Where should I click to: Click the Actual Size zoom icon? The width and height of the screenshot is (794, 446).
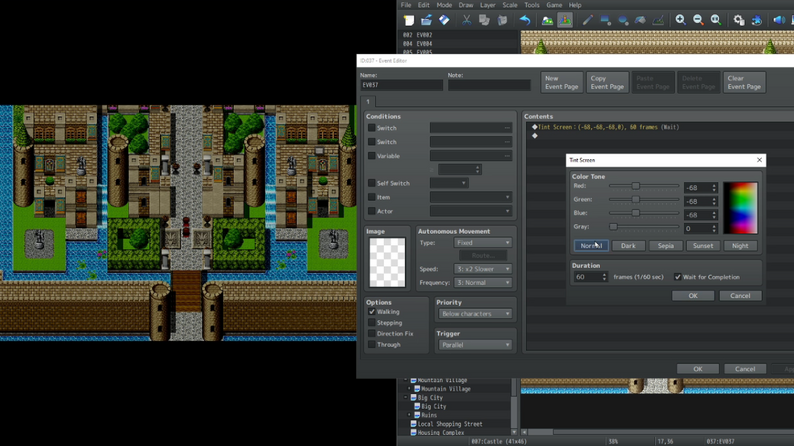point(716,20)
